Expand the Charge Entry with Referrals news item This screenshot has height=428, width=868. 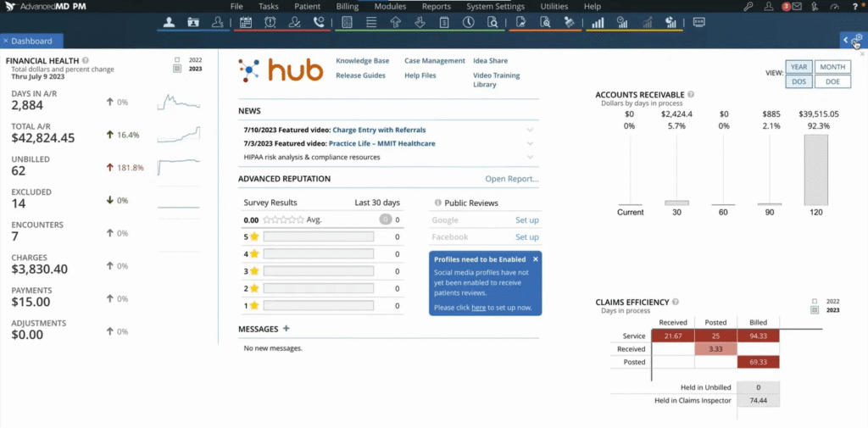click(531, 131)
